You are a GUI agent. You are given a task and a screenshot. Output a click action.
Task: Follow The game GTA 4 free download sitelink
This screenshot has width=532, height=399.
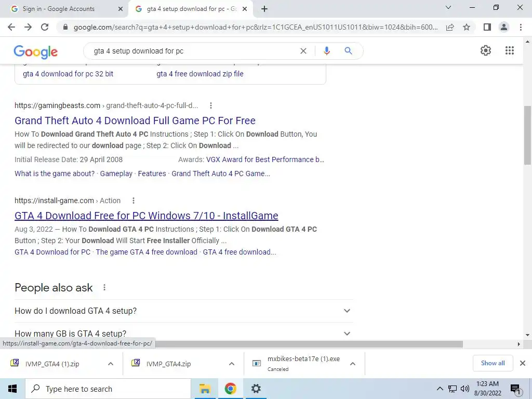click(x=147, y=252)
